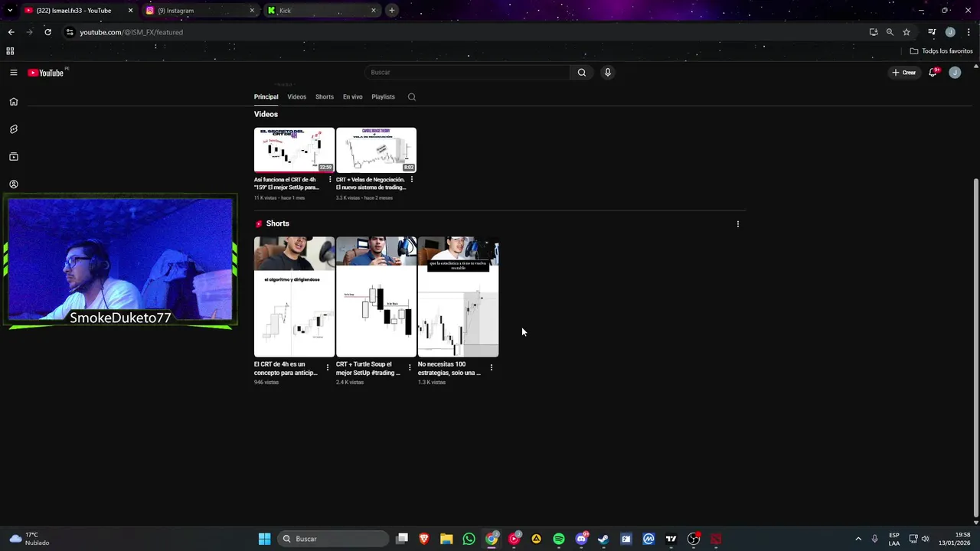
Task: View site information icon in address bar
Action: pyautogui.click(x=70, y=32)
